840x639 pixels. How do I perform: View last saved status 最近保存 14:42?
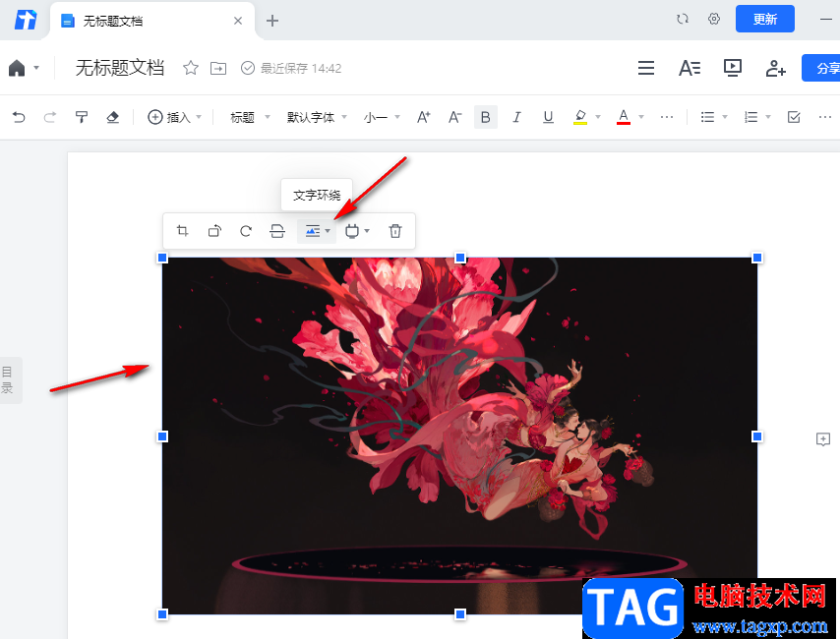pos(291,68)
